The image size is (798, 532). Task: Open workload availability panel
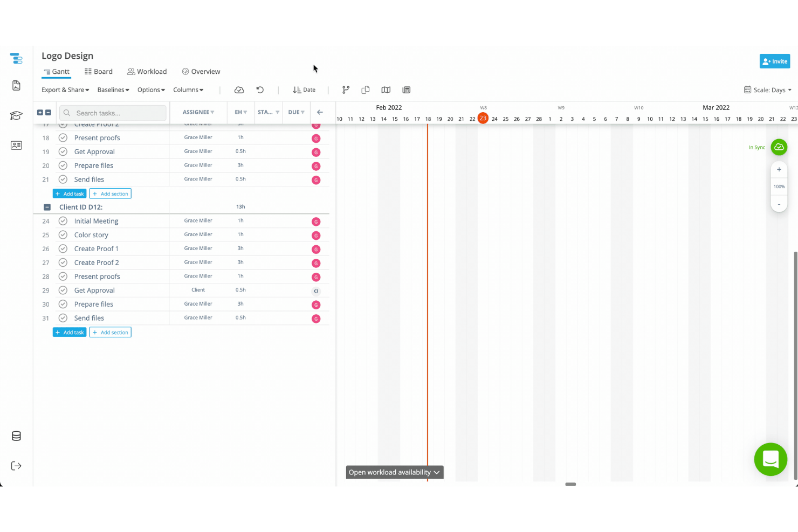(x=395, y=472)
